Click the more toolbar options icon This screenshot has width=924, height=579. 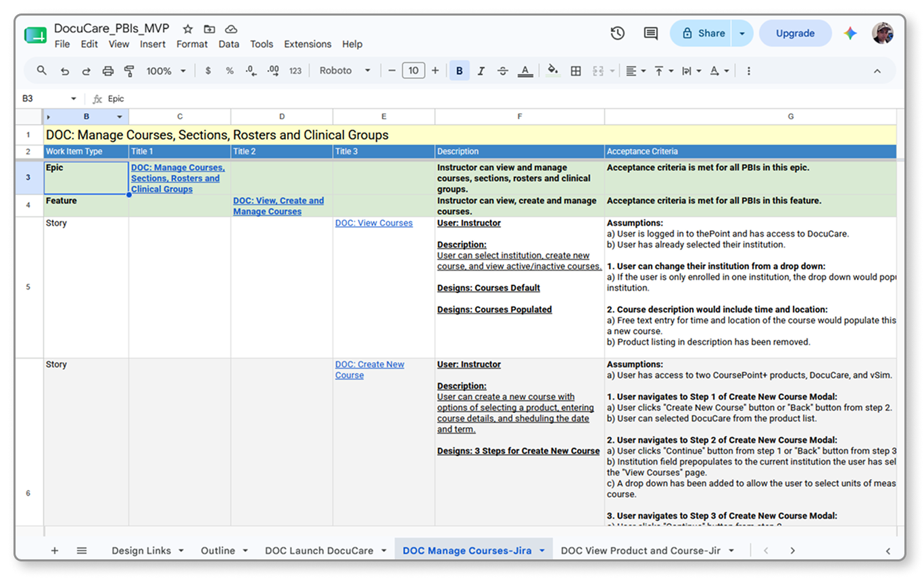(748, 71)
